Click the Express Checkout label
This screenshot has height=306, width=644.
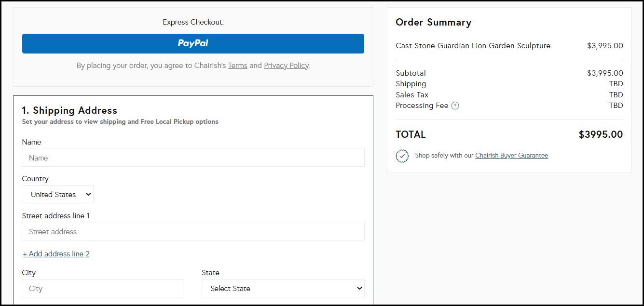pos(193,22)
